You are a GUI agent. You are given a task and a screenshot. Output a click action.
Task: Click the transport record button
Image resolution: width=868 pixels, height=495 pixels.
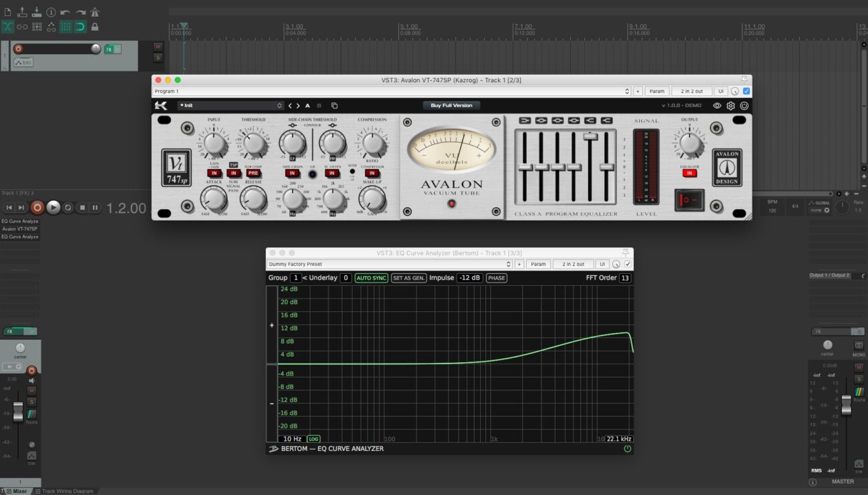tap(37, 208)
